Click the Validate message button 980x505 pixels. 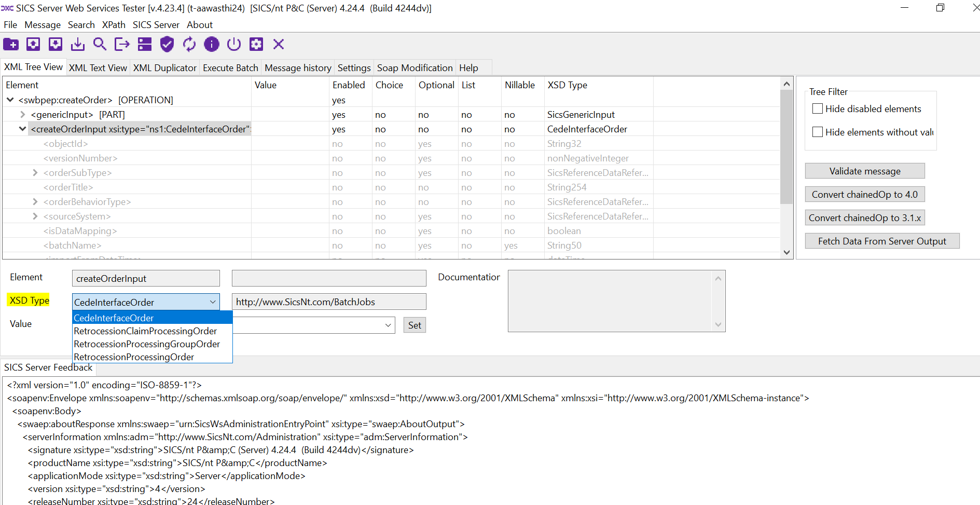pos(864,171)
